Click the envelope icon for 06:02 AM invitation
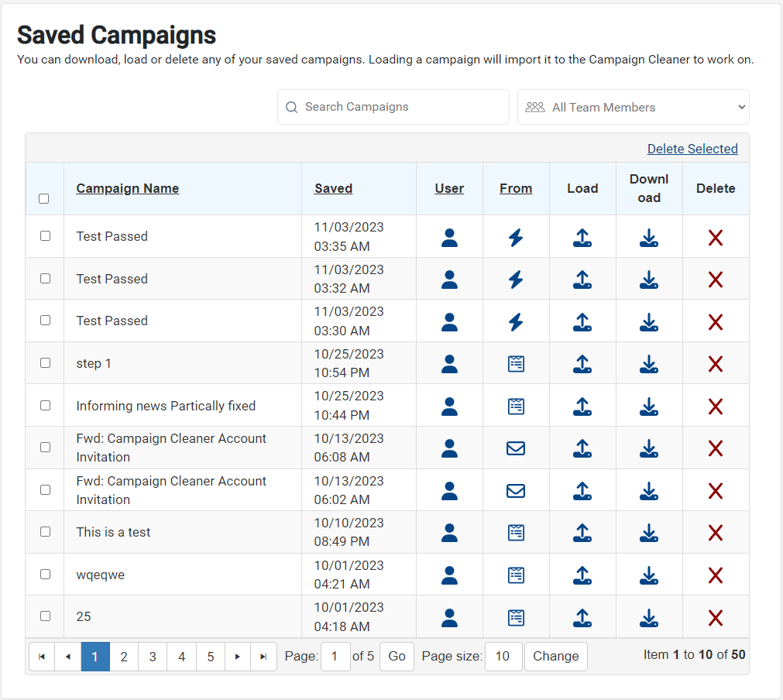 516,491
